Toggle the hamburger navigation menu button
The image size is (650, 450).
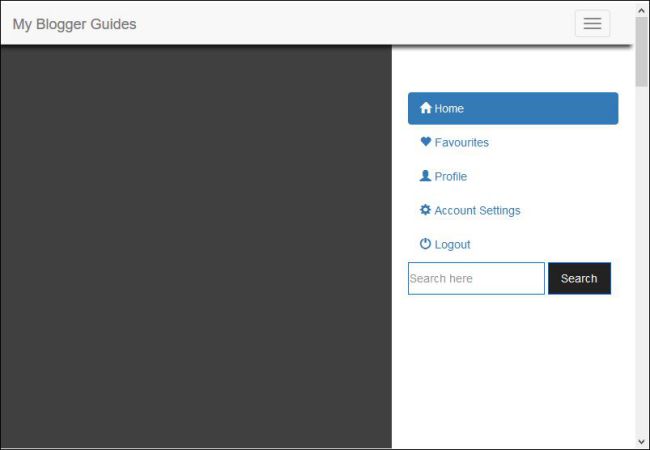click(x=592, y=24)
